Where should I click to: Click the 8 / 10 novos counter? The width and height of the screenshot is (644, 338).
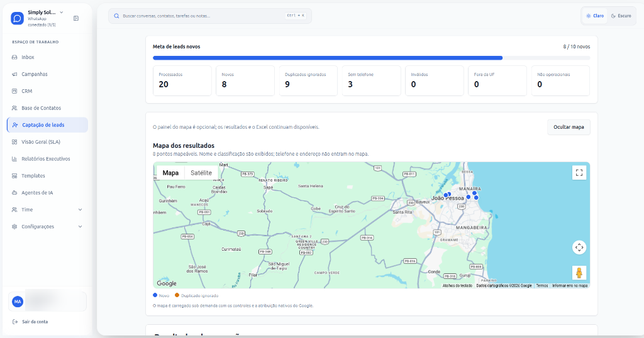[577, 46]
